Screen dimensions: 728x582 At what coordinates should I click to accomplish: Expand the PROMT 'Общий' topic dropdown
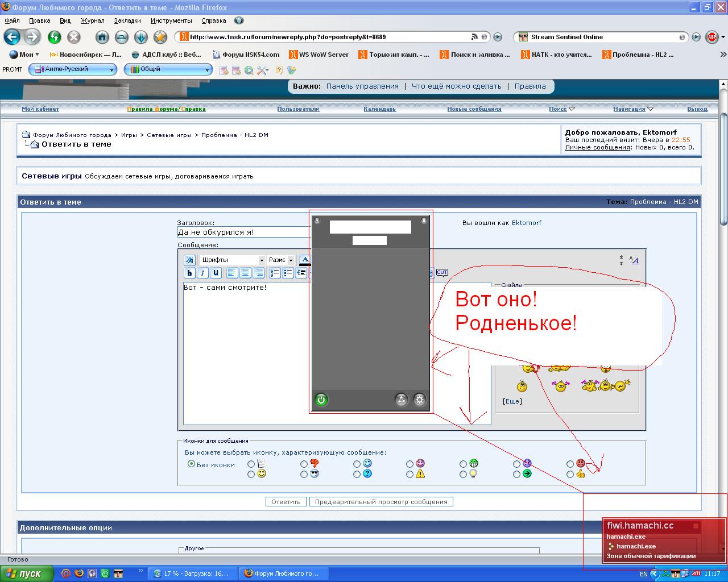208,69
